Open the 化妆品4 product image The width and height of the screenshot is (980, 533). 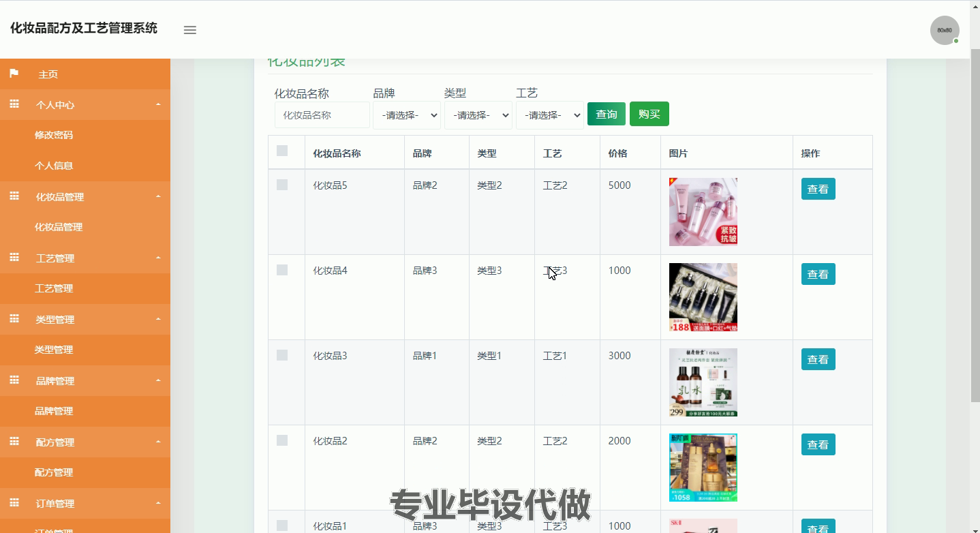(703, 297)
